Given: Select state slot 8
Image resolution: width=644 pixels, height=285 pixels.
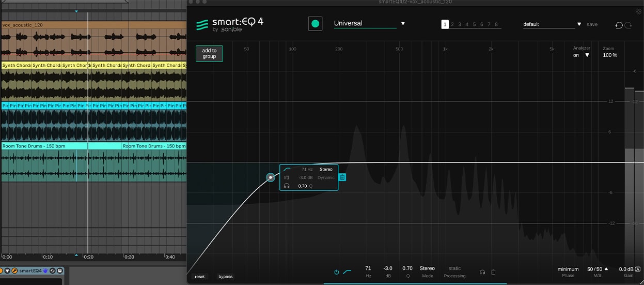Looking at the screenshot, I should 496,24.
